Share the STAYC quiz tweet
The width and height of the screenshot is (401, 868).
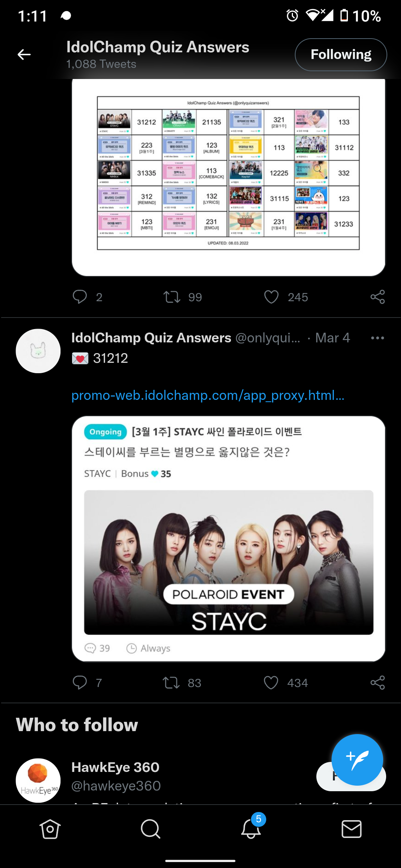coord(378,683)
